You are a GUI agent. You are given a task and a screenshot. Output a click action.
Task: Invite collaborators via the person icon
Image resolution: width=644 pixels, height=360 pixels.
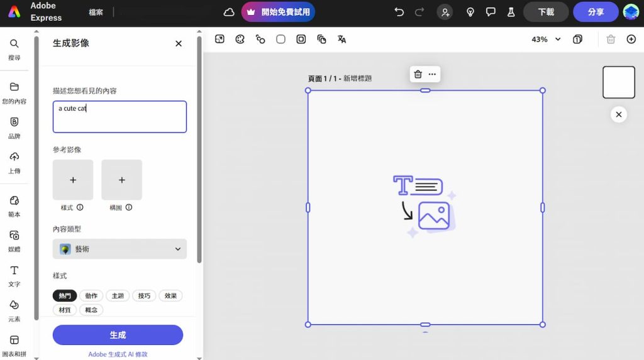pyautogui.click(x=445, y=13)
